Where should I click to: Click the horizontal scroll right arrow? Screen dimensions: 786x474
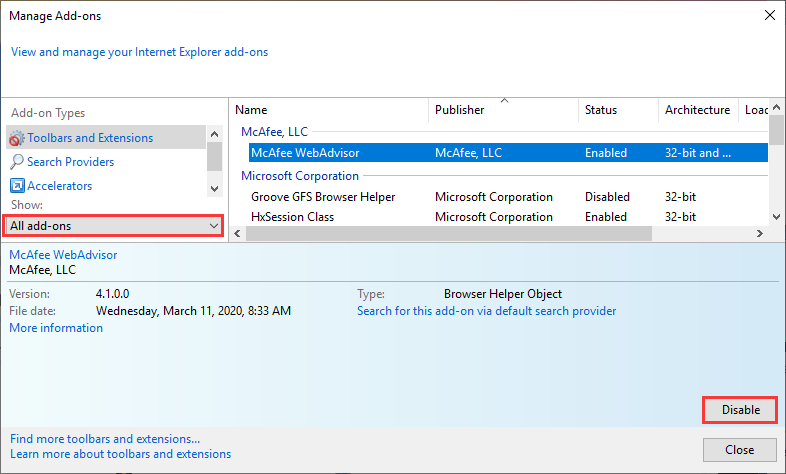[x=760, y=233]
